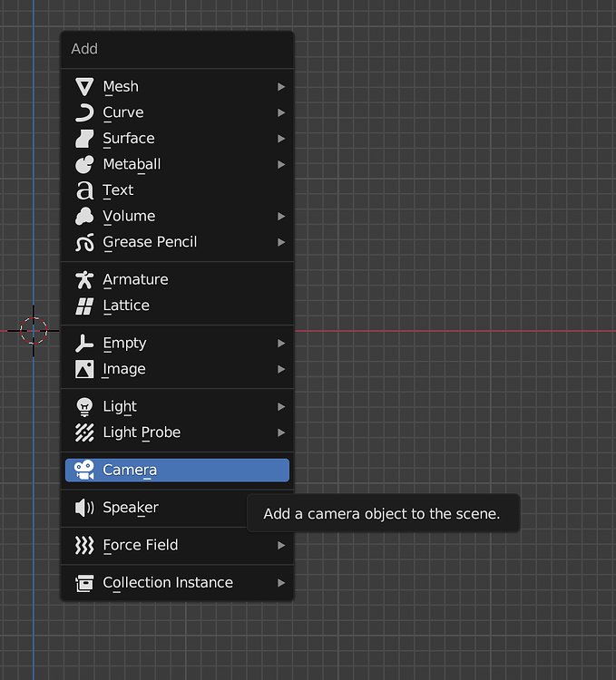
Task: Add a Text object
Action: [177, 190]
